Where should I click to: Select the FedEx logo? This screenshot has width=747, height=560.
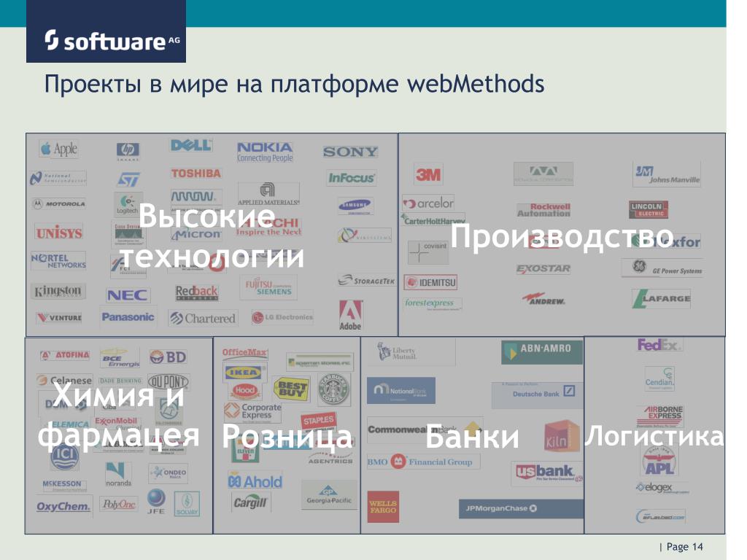coord(659,344)
